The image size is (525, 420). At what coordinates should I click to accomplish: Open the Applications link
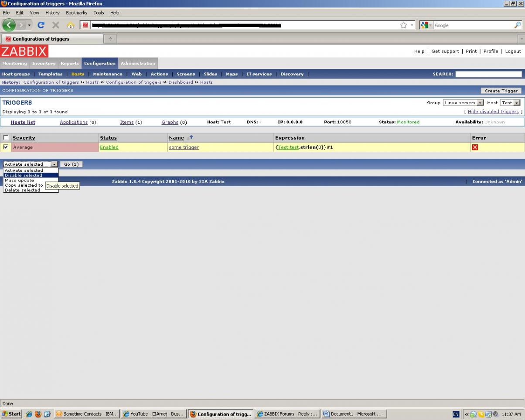point(74,122)
